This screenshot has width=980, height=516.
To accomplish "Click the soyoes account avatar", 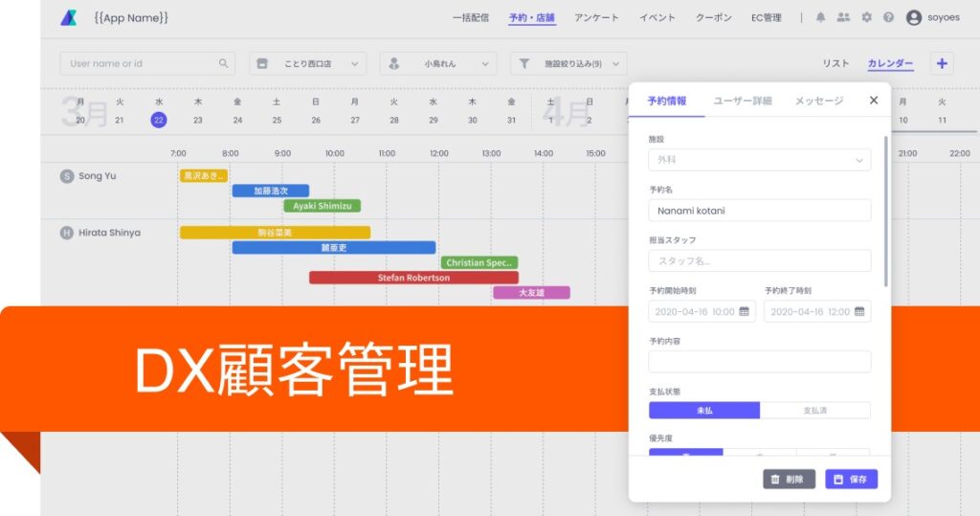I will pos(914,17).
